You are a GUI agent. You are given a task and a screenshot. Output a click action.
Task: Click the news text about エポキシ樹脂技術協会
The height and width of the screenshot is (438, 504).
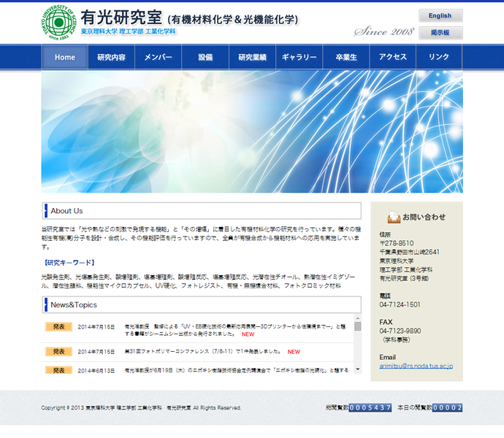pos(237,370)
